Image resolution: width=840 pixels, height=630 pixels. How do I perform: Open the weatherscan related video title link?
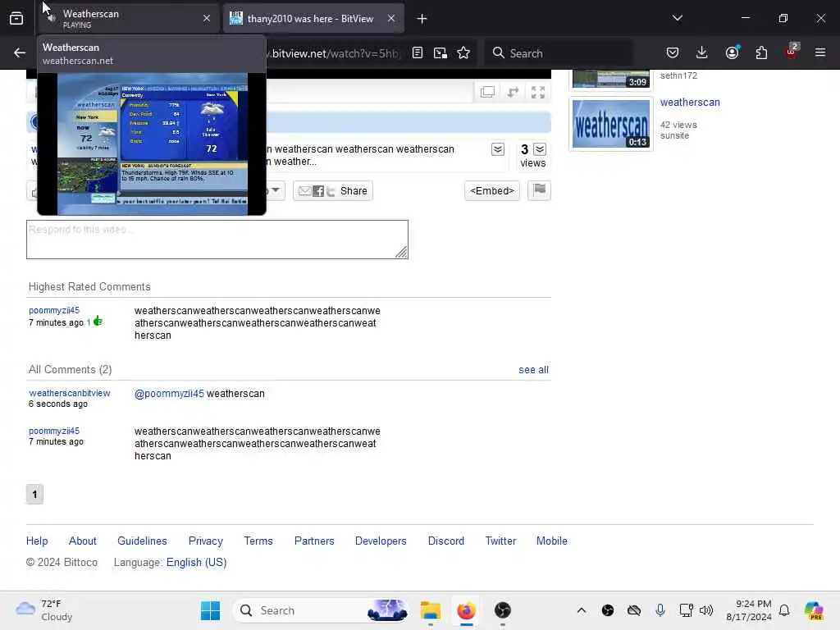689,103
